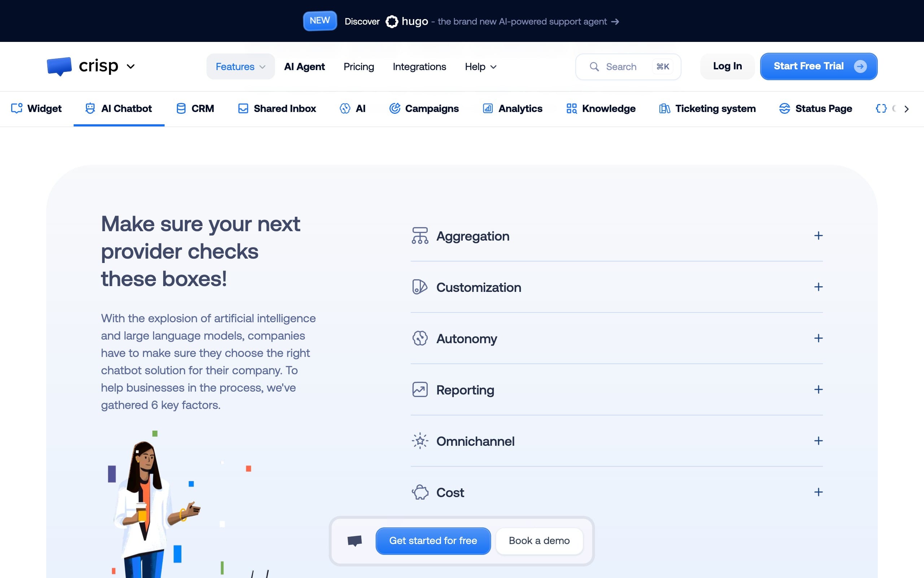
Task: Click the Omnichannel sparkle icon
Action: 420,441
